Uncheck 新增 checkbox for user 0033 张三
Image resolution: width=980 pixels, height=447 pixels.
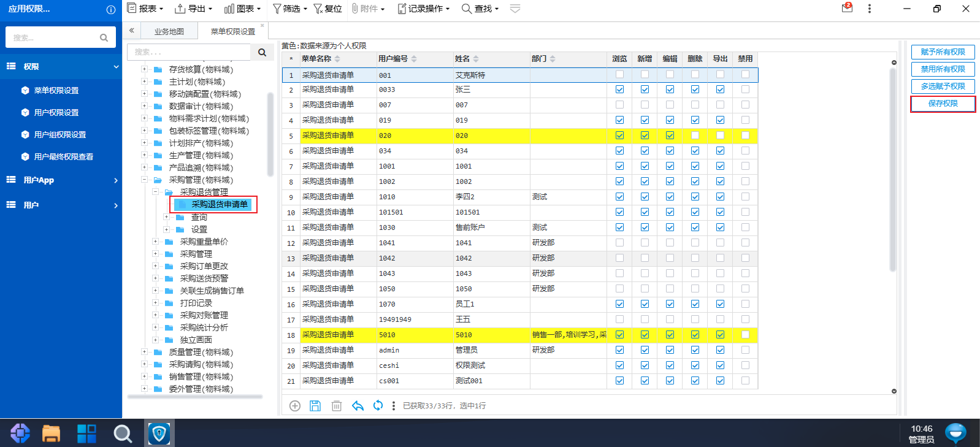coord(645,90)
